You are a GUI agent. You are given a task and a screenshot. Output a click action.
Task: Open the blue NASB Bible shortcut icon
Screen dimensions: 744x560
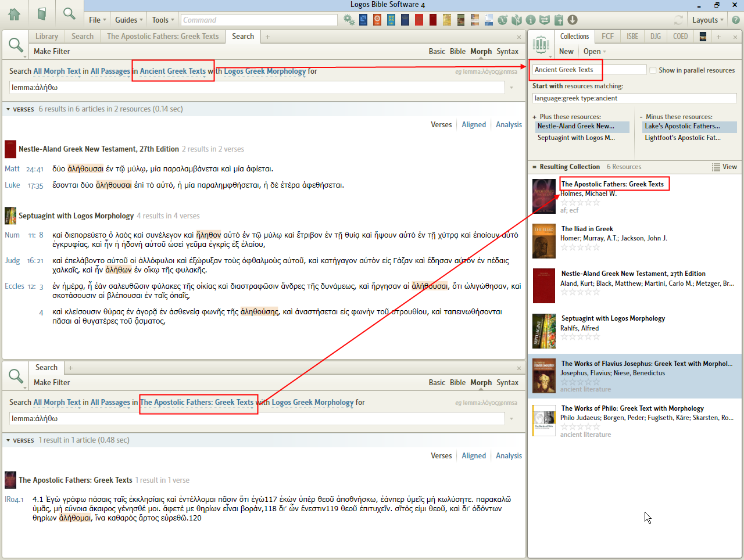point(363,19)
